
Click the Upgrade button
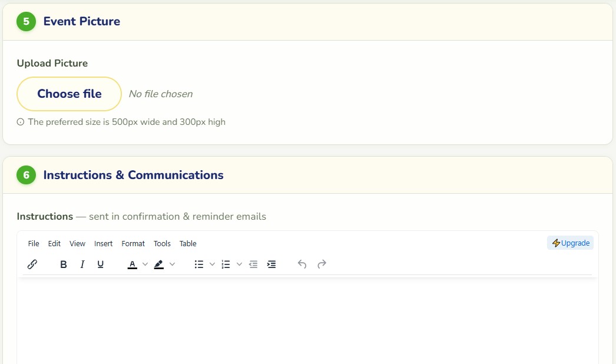pos(571,243)
